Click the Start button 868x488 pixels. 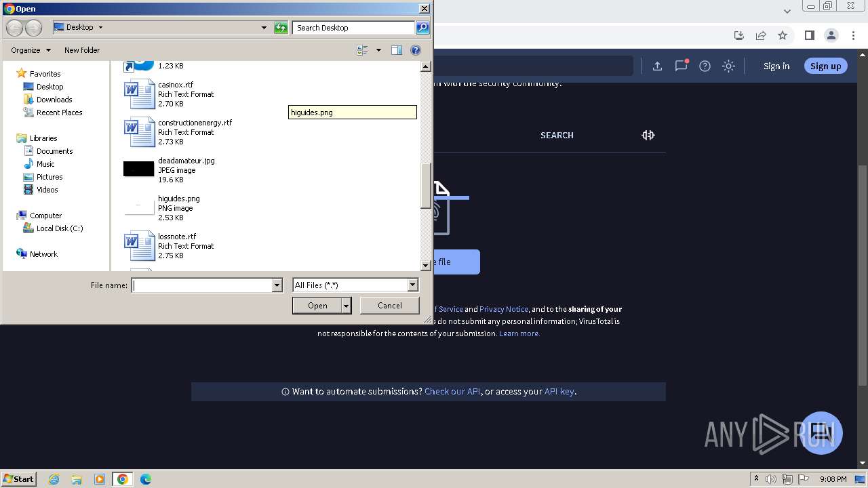tap(19, 479)
